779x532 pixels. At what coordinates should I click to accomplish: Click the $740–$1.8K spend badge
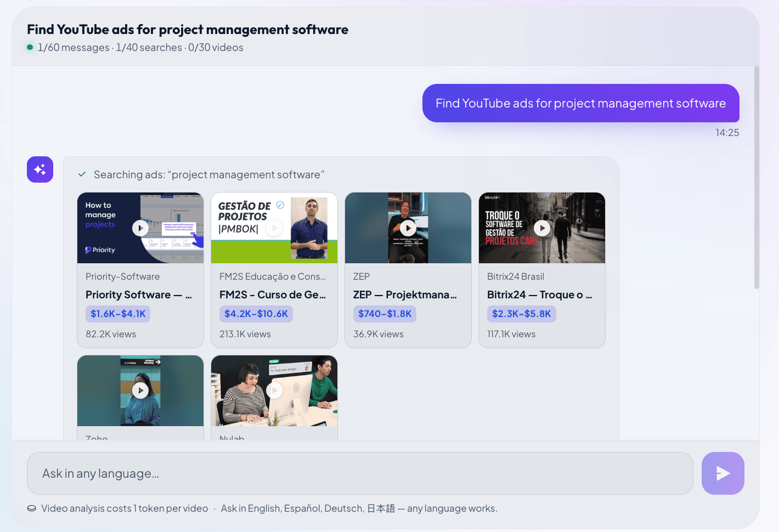coord(385,314)
